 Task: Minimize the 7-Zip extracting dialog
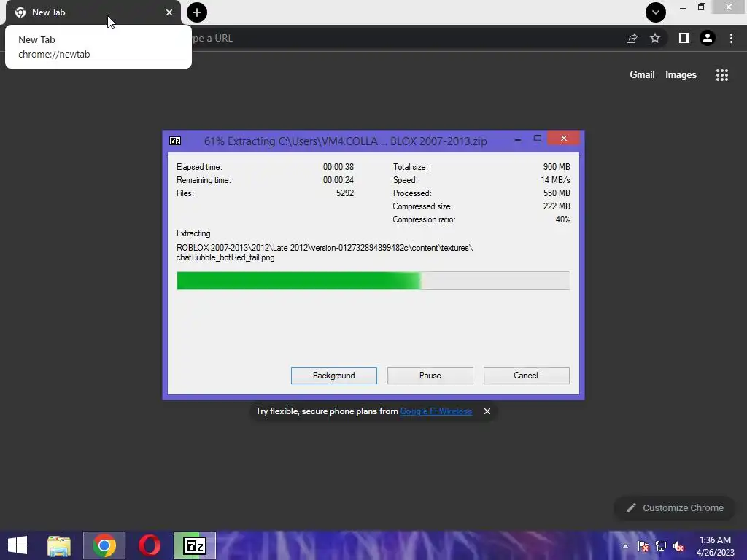coord(518,139)
